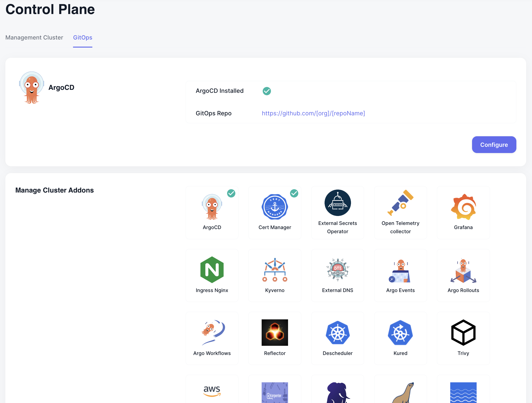Screen dimensions: 532x403
Task: Click the ArgoCD Installed status checkmark
Action: click(266, 91)
